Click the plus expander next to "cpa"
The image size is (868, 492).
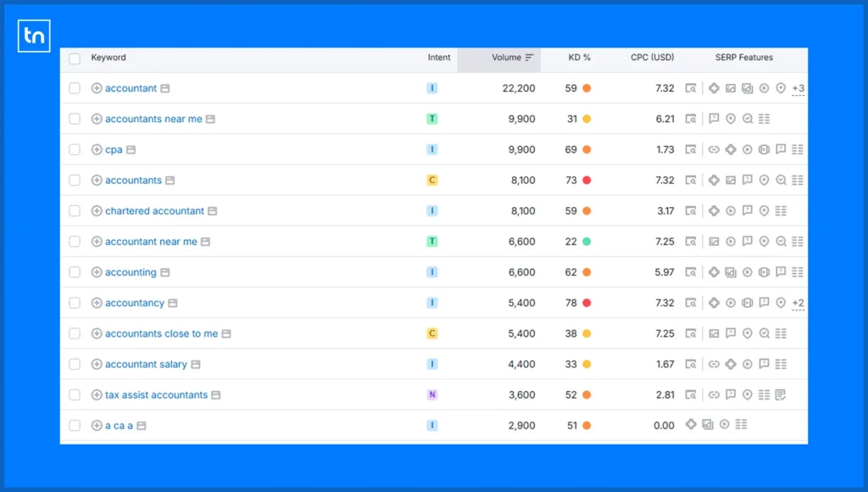[96, 149]
